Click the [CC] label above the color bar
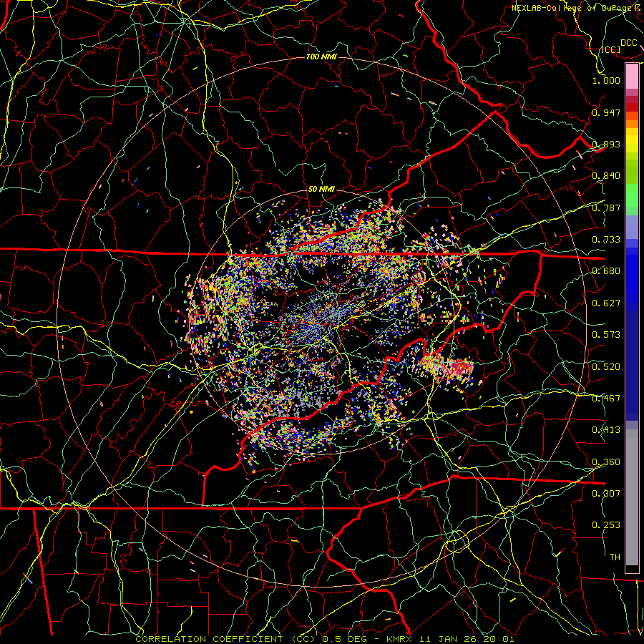This screenshot has width=644, height=644. 611,50
